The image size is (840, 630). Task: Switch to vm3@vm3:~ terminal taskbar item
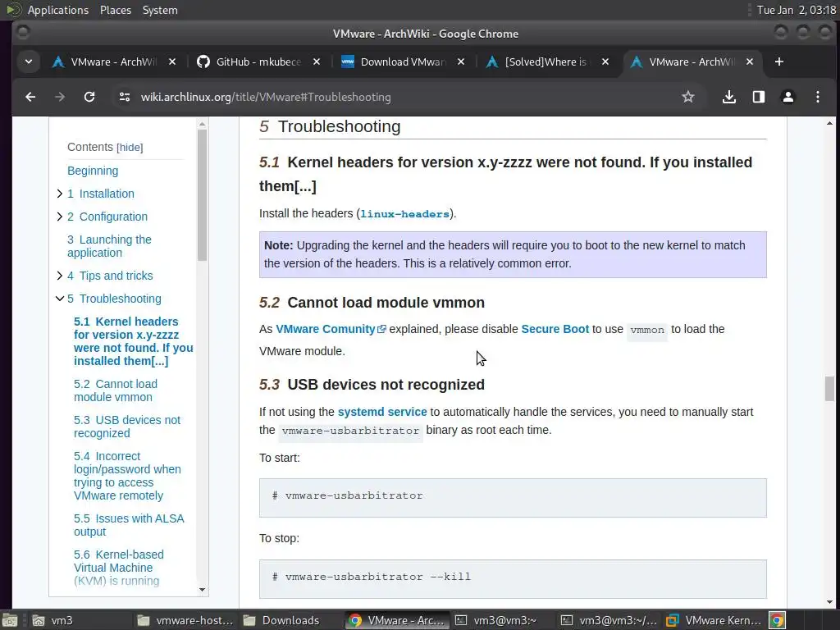pos(503,620)
